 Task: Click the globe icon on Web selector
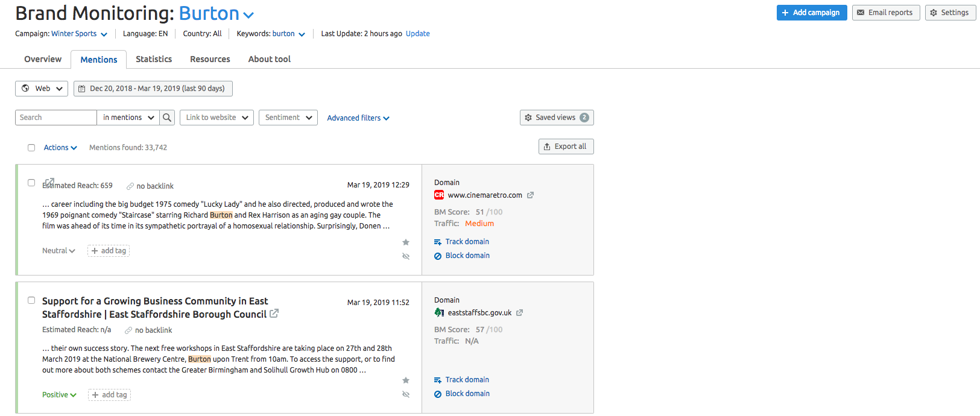point(25,89)
